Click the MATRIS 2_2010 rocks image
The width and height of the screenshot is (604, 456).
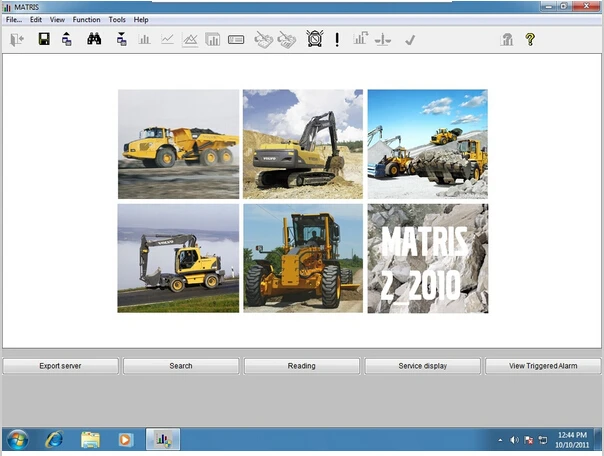coord(428,258)
